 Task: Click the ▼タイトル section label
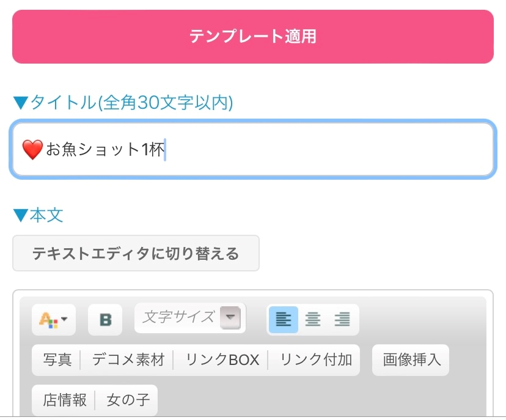pos(123,103)
